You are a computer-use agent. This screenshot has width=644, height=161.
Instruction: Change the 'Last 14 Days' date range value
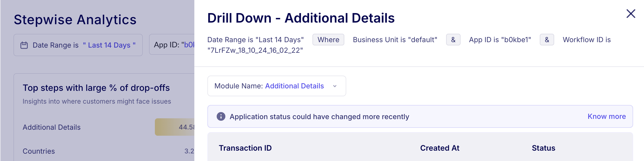109,45
